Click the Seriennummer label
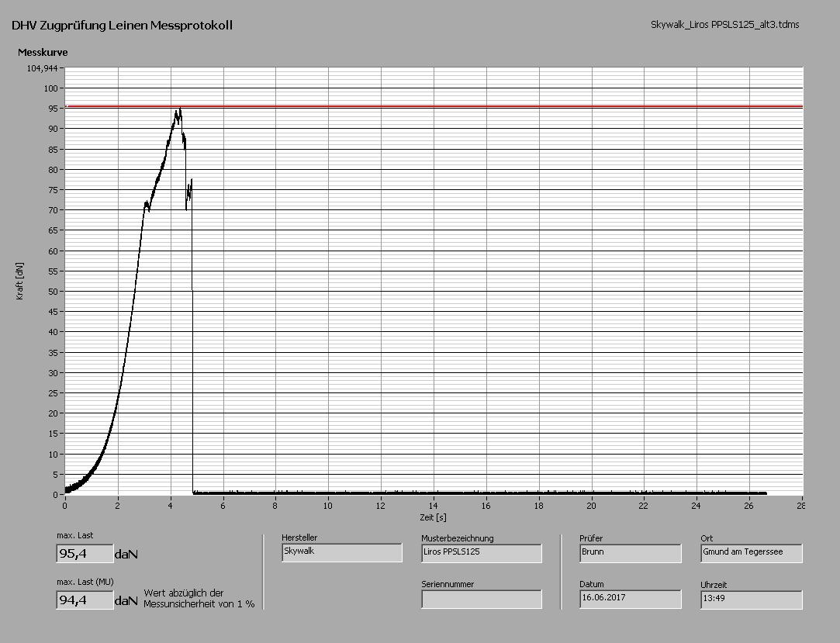 click(448, 584)
